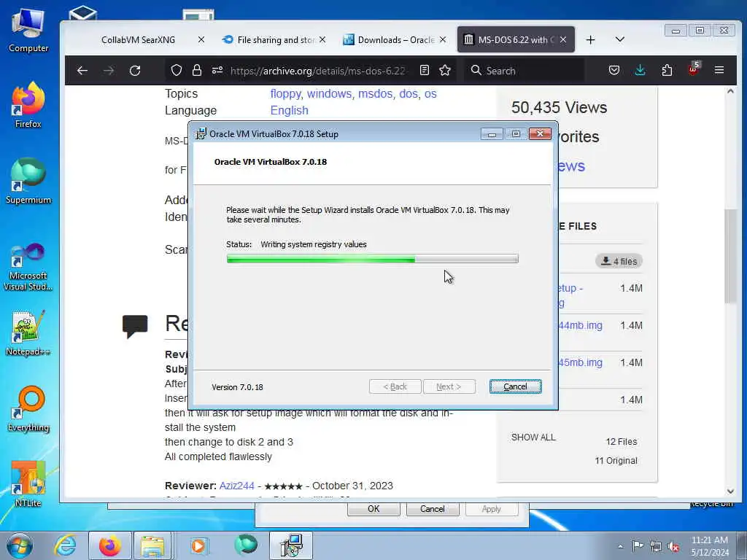Click page scrollbar down arrow
The width and height of the screenshot is (747, 560).
pyautogui.click(x=730, y=491)
